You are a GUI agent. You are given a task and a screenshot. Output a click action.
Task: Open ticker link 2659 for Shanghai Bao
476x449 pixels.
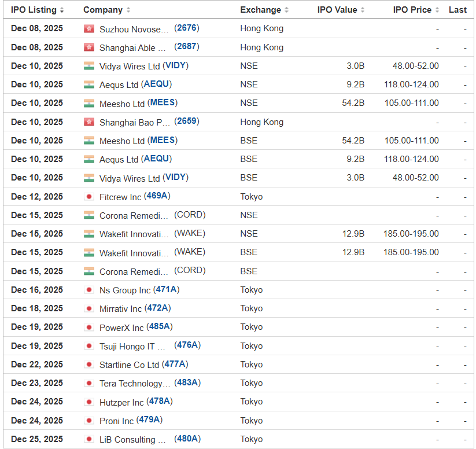click(x=187, y=121)
